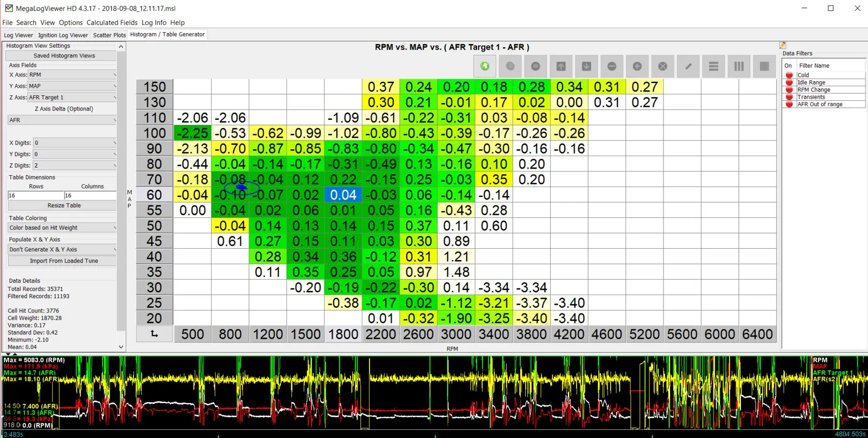Toggle the RPM Change data filter
868x438 pixels.
[x=789, y=90]
